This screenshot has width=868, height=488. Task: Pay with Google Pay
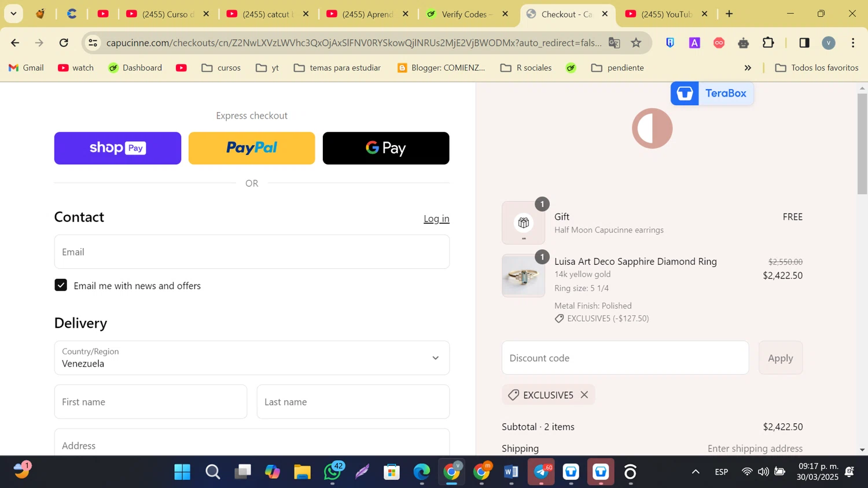(x=386, y=148)
